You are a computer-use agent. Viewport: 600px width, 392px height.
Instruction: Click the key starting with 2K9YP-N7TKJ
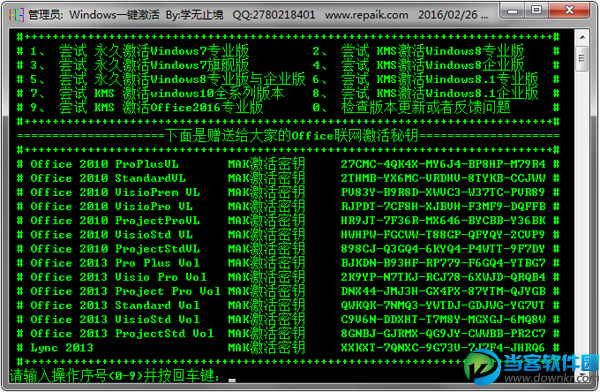[x=443, y=278]
